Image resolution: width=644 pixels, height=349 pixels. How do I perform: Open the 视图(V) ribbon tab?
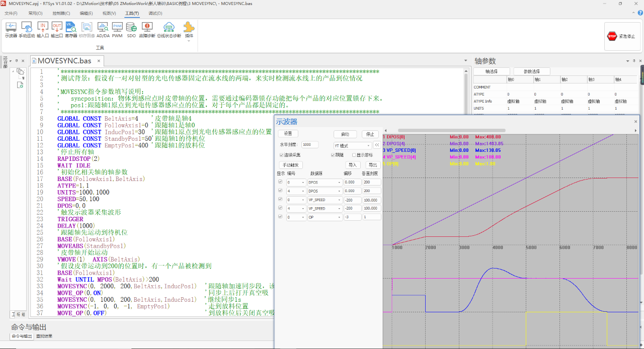tap(109, 13)
